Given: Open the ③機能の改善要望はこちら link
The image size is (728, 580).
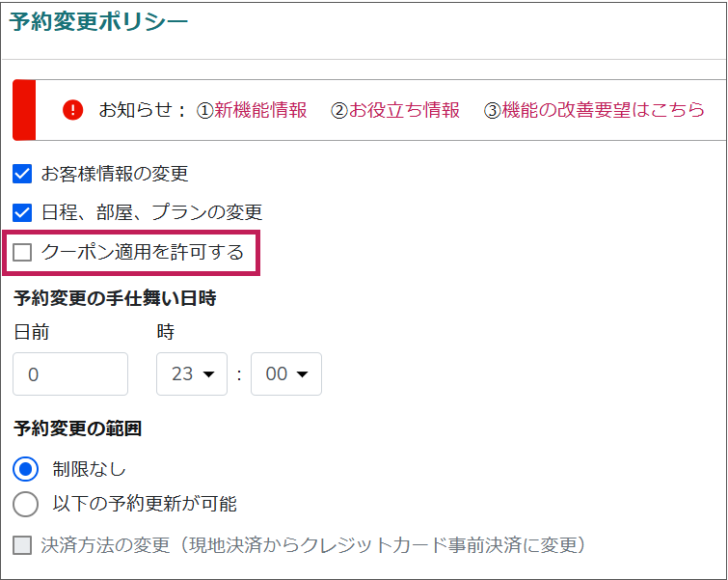Looking at the screenshot, I should (594, 110).
